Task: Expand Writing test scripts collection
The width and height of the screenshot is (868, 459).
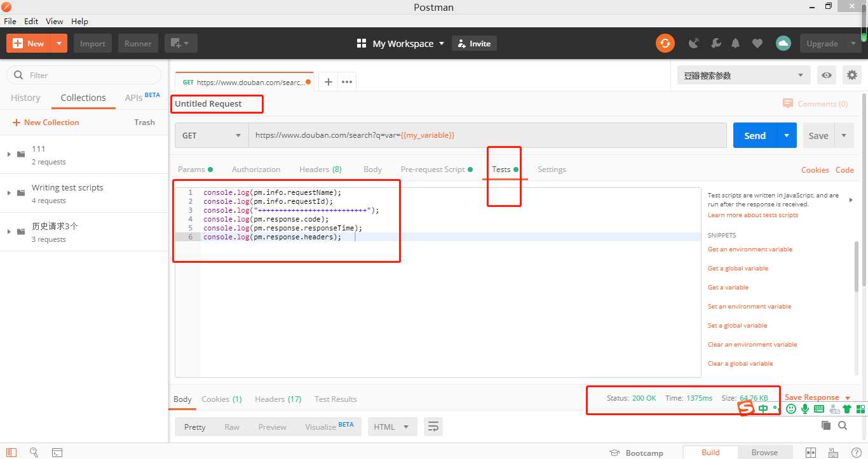Action: pyautogui.click(x=9, y=193)
